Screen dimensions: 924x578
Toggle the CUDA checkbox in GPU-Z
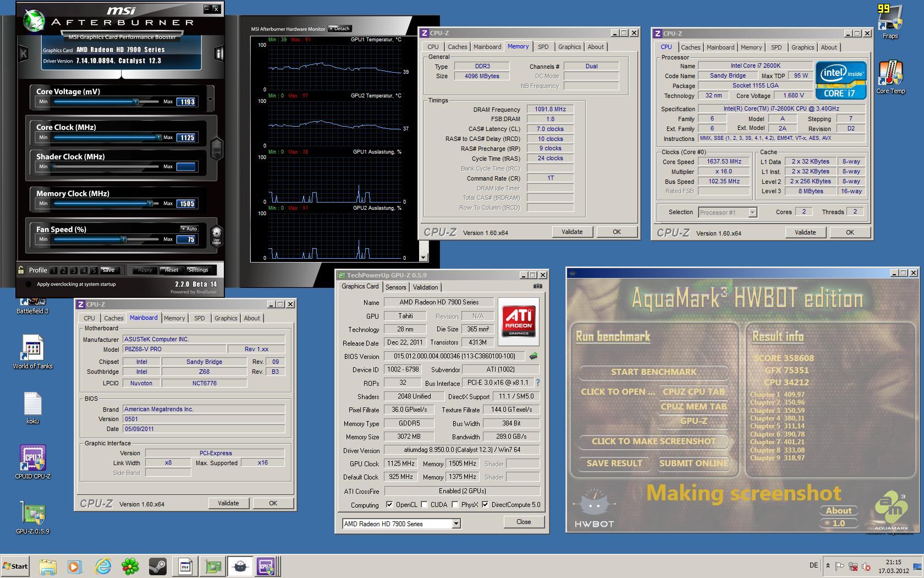[425, 505]
